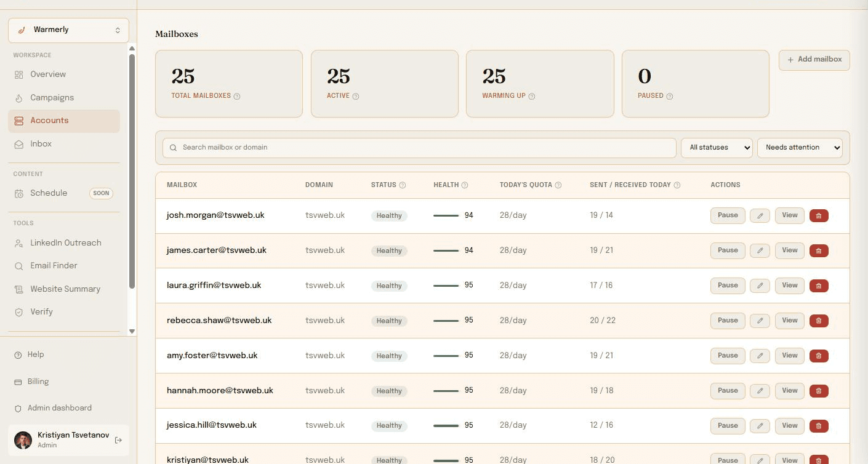The width and height of the screenshot is (868, 464).
Task: Click the Admin dashboard shield icon
Action: click(x=18, y=409)
